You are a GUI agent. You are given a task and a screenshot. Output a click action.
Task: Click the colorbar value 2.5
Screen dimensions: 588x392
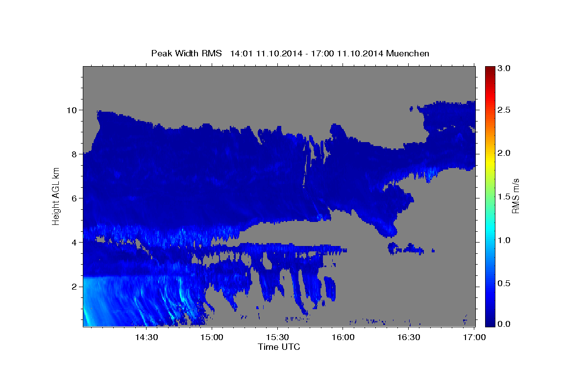click(504, 110)
